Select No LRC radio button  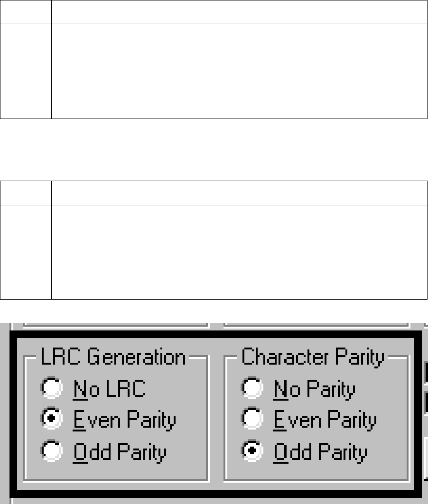[51, 389]
